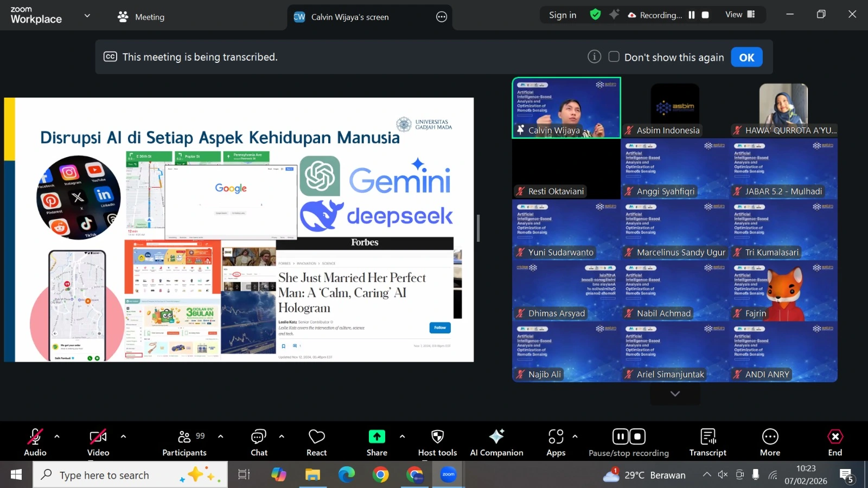This screenshot has width=868, height=488.
Task: Open the View layout menu
Action: 740,15
